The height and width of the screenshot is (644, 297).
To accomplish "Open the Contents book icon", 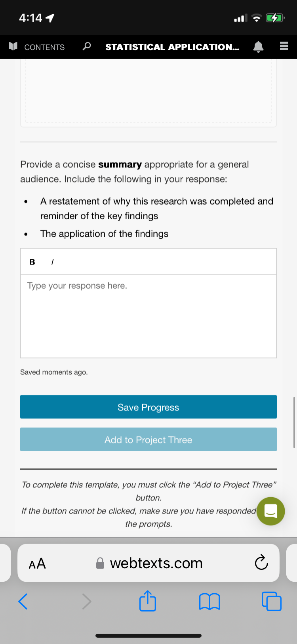I will point(13,46).
